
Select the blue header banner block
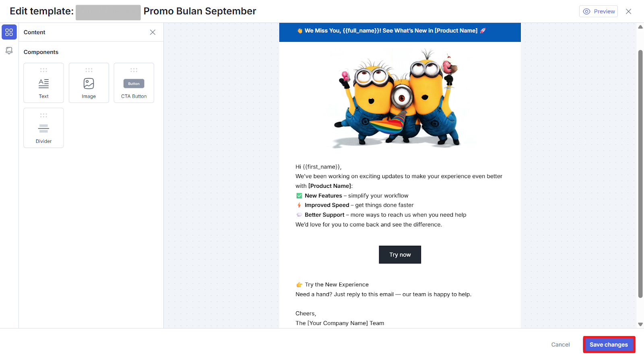point(400,32)
